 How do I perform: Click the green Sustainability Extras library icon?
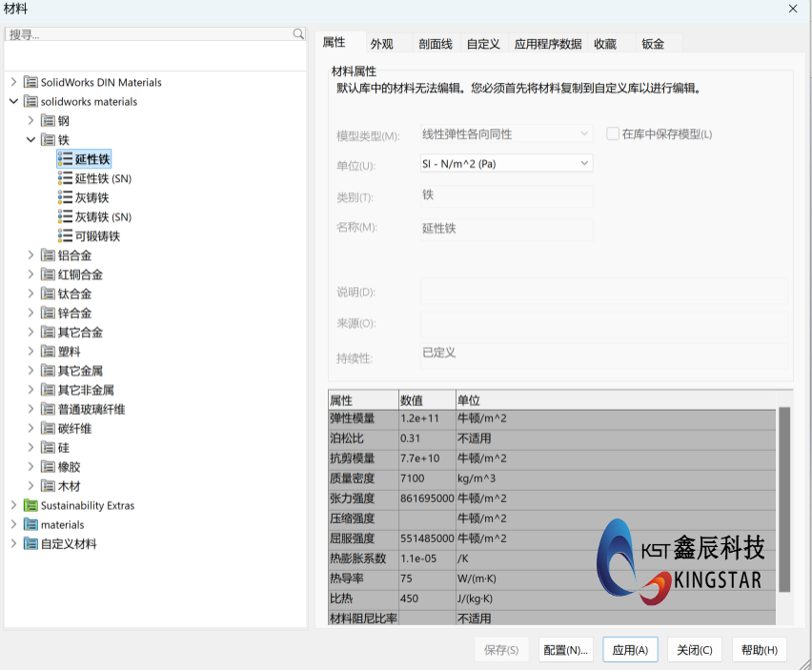point(30,505)
